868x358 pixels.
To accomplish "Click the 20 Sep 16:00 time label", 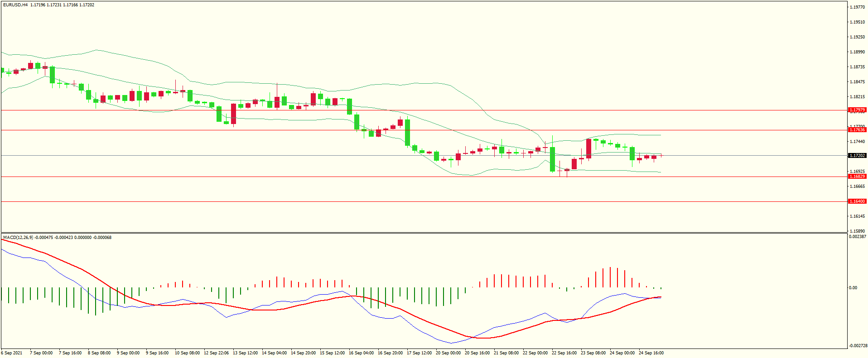I will (x=477, y=353).
